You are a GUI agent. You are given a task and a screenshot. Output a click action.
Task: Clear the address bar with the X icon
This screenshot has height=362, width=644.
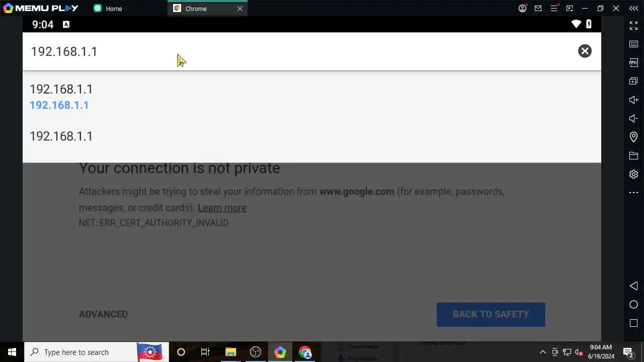[585, 51]
